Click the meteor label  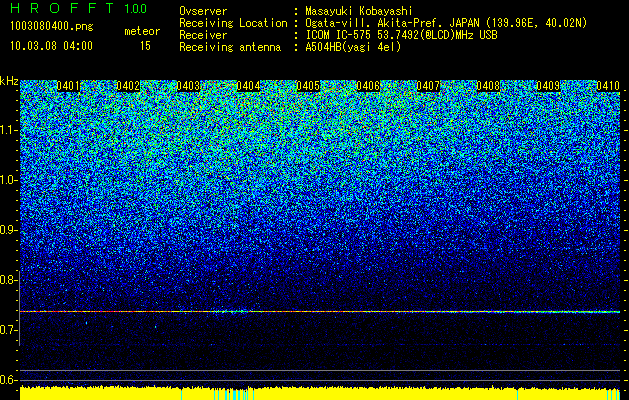click(x=142, y=31)
